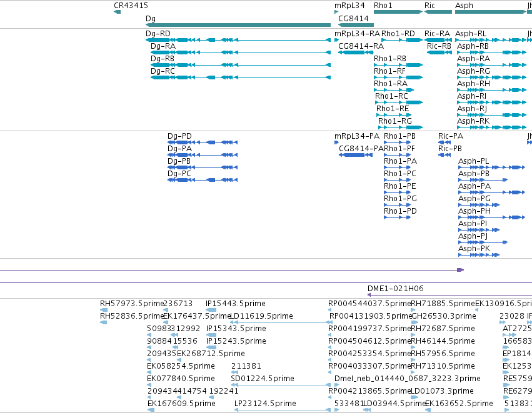Select protein Asph-PK
This screenshot has width=532, height=413.
(x=479, y=255)
